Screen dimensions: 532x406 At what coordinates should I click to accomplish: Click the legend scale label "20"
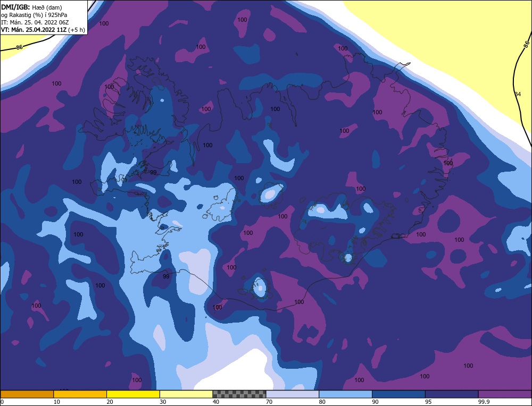point(110,402)
